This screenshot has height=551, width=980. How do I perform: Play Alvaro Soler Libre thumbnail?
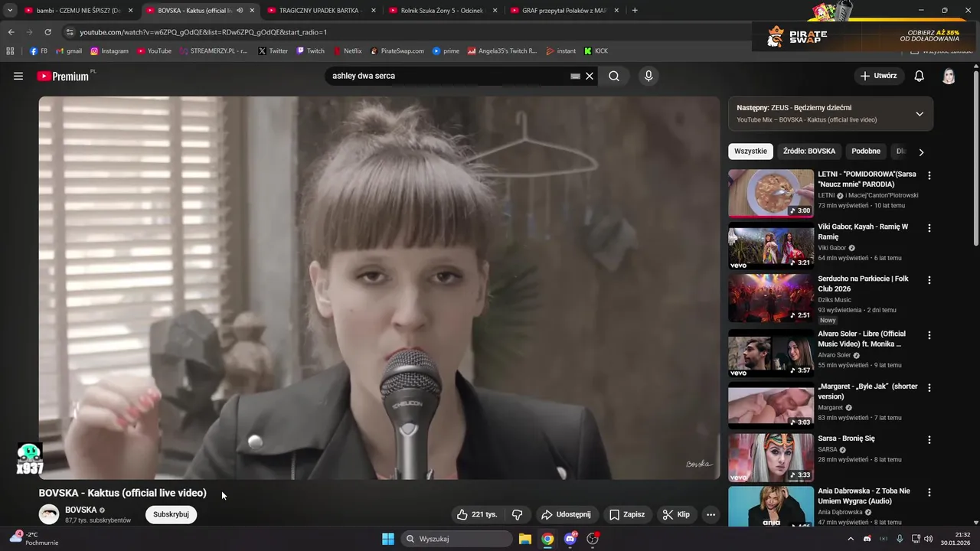pyautogui.click(x=771, y=353)
